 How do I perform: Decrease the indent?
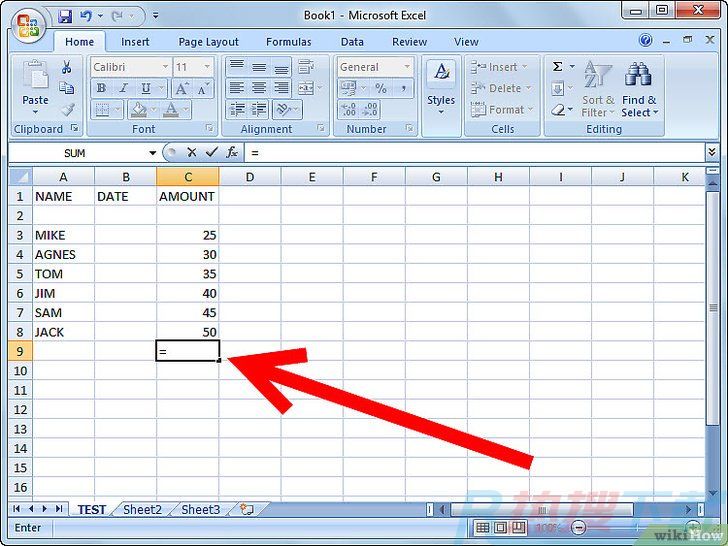(237, 110)
